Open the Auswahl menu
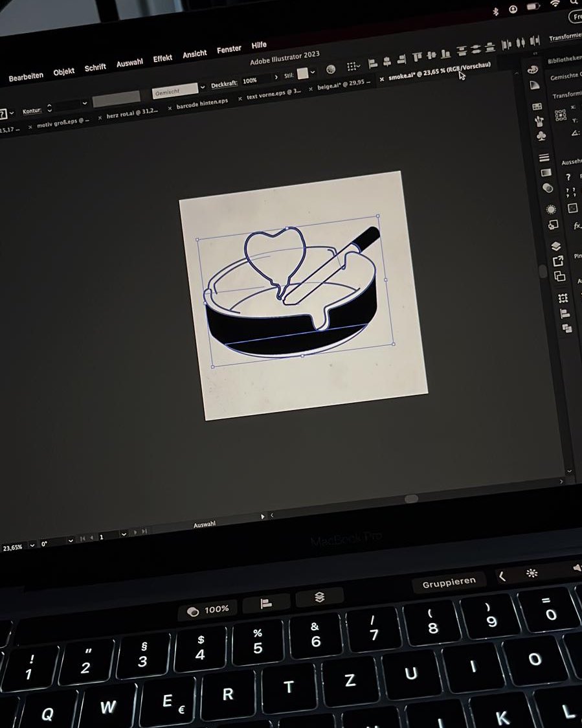Screen dimensions: 582x728 129,63
